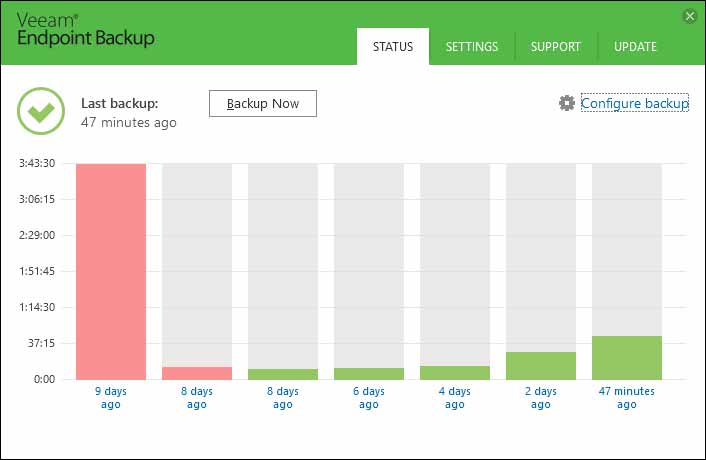Select the 47 minutes ago backup bar
The image size is (706, 460).
(x=627, y=358)
